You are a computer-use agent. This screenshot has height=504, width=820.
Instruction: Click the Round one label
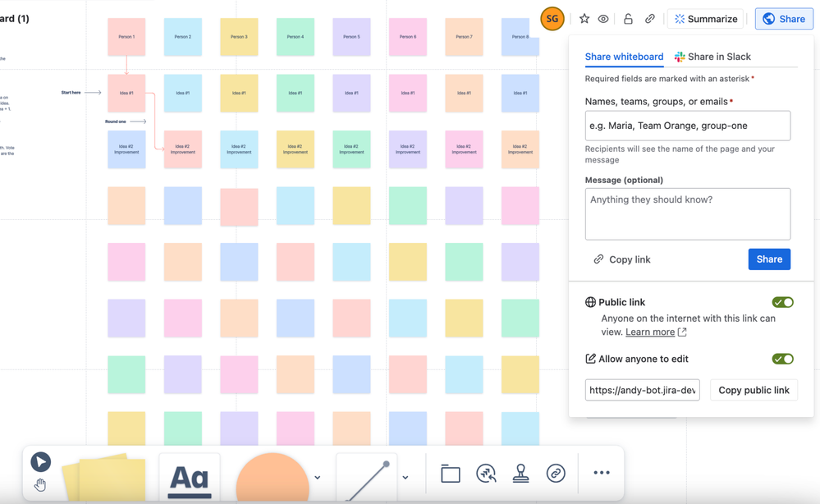116,121
